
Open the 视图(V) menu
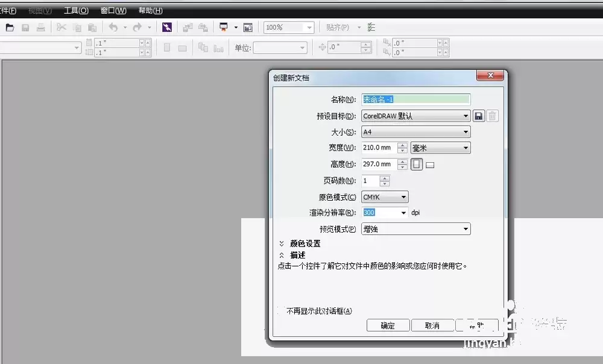tap(40, 10)
